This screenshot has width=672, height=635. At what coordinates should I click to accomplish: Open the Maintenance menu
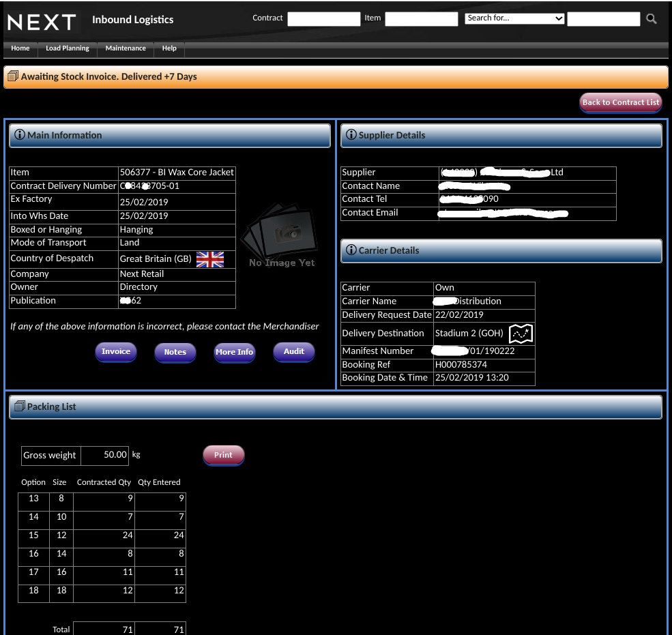126,49
